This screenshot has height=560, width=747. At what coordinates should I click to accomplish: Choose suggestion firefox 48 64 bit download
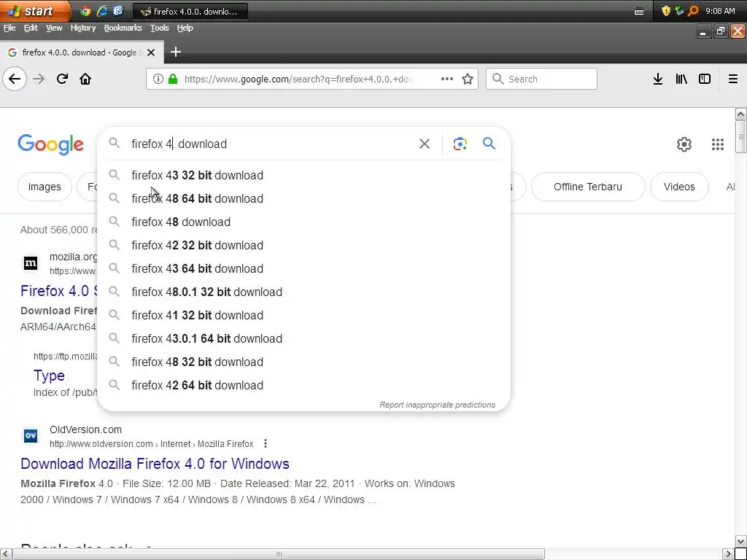click(x=303, y=198)
